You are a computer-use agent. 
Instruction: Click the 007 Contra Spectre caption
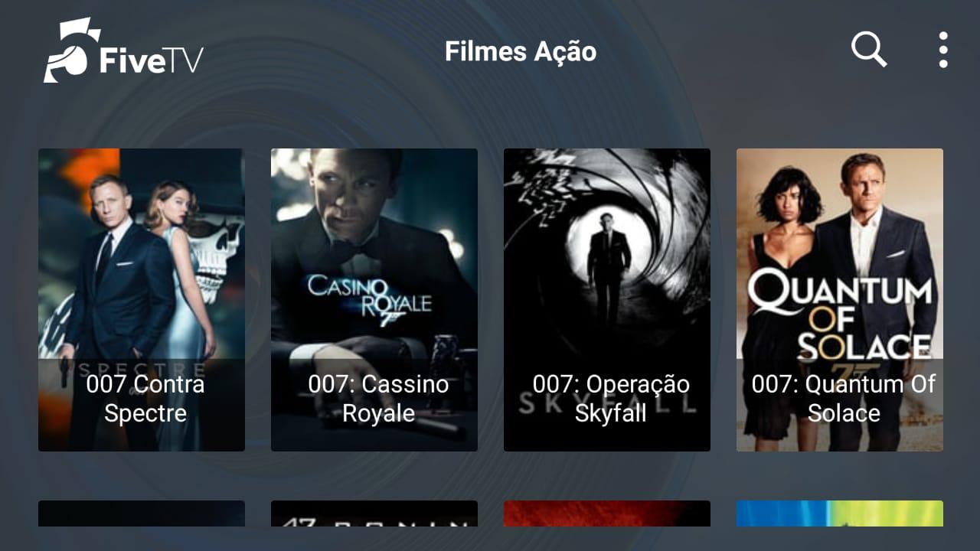point(145,399)
